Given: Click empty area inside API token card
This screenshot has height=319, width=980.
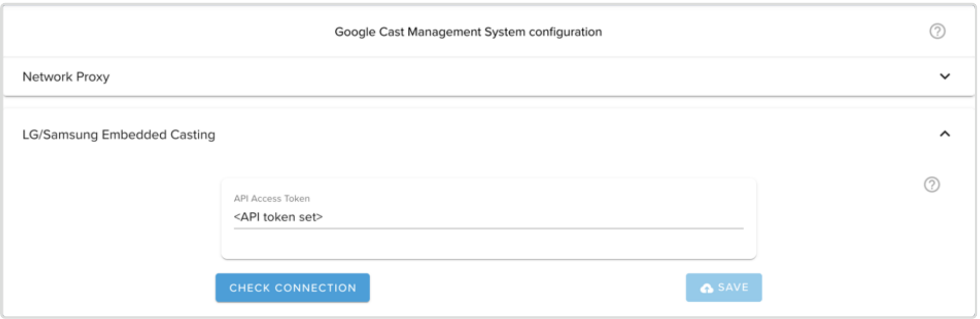Looking at the screenshot, I should 488,244.
